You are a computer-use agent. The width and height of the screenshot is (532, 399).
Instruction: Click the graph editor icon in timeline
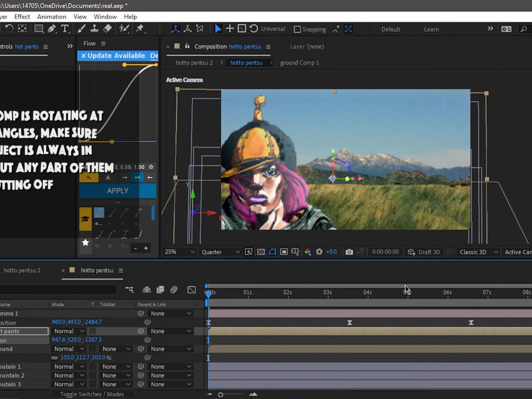[x=191, y=290]
